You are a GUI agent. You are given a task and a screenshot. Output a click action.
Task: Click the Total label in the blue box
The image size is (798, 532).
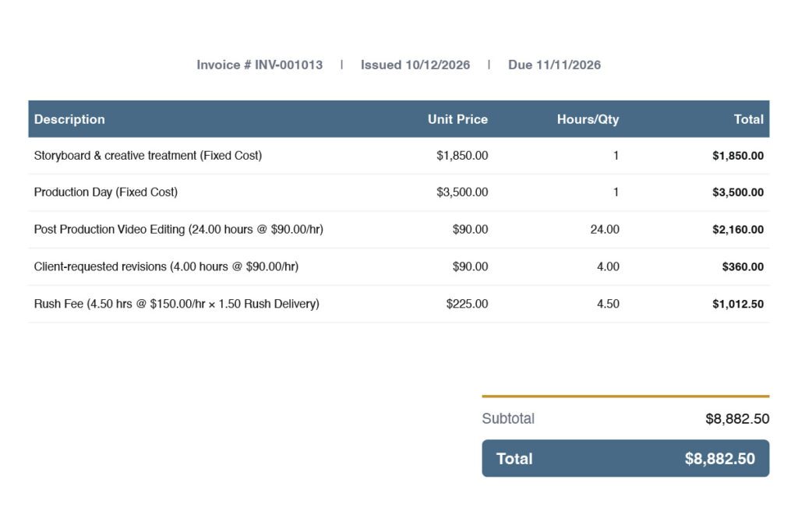tap(514, 459)
